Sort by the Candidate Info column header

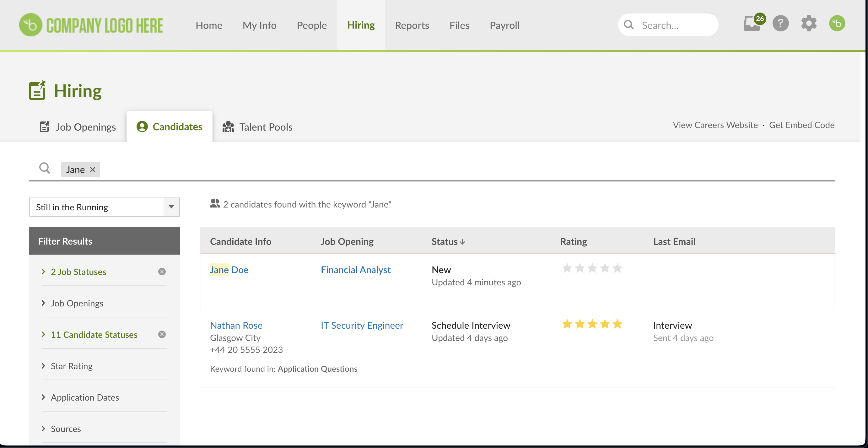[x=240, y=241]
